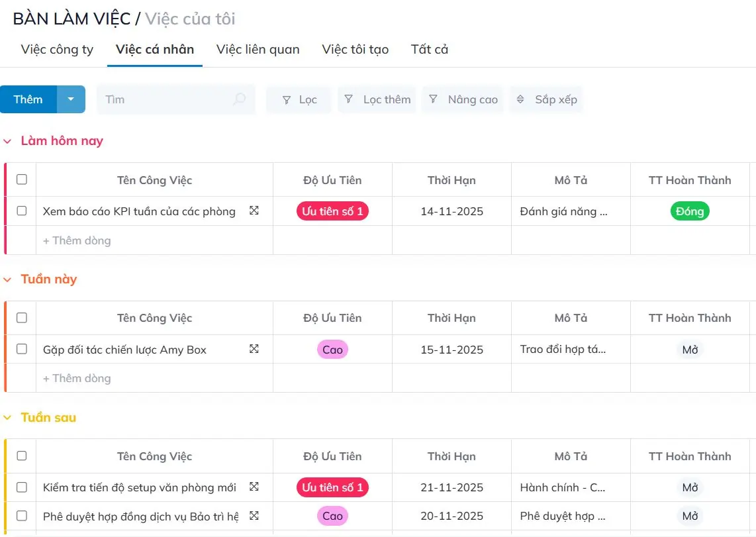This screenshot has width=756, height=537.
Task: Open the Thêm button dropdown arrow
Action: [x=70, y=99]
